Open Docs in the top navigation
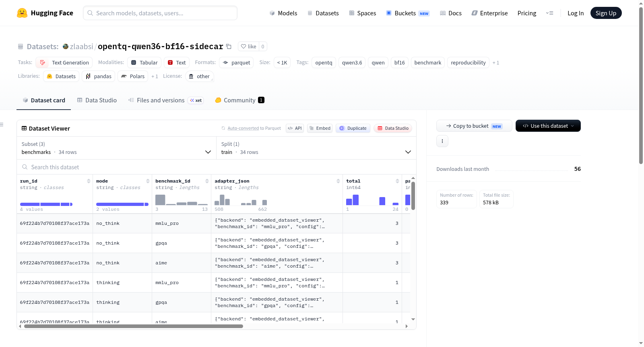The height and width of the screenshot is (347, 644). (451, 13)
